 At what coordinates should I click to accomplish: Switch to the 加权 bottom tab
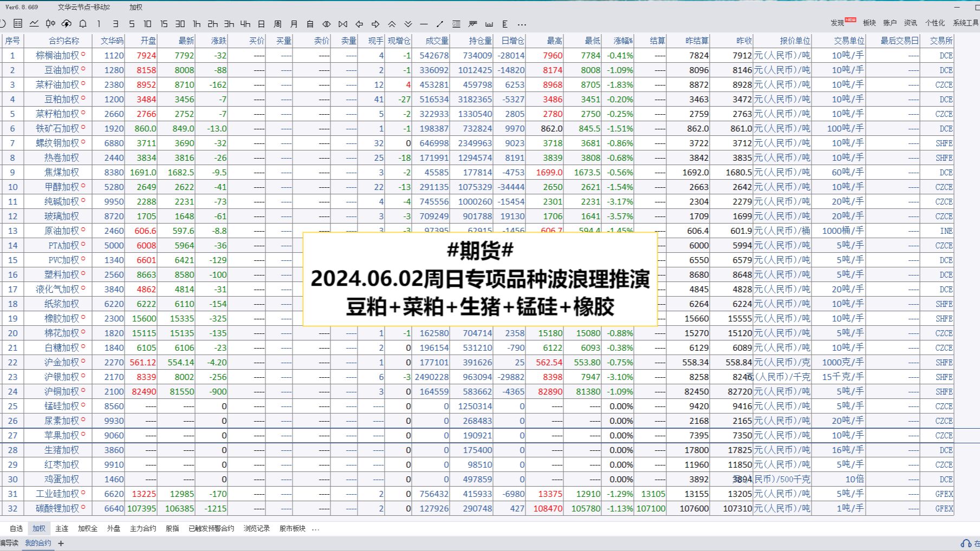coord(39,528)
